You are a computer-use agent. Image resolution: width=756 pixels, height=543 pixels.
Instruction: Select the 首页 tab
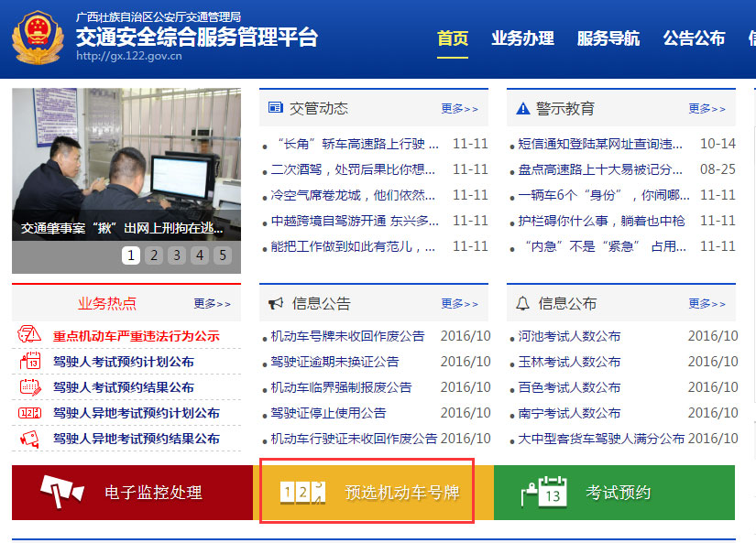point(454,38)
